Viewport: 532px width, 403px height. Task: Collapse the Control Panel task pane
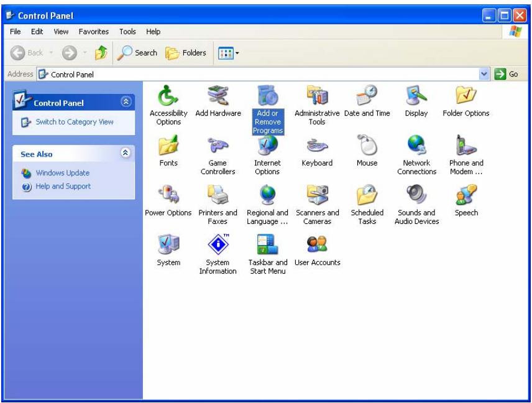126,101
